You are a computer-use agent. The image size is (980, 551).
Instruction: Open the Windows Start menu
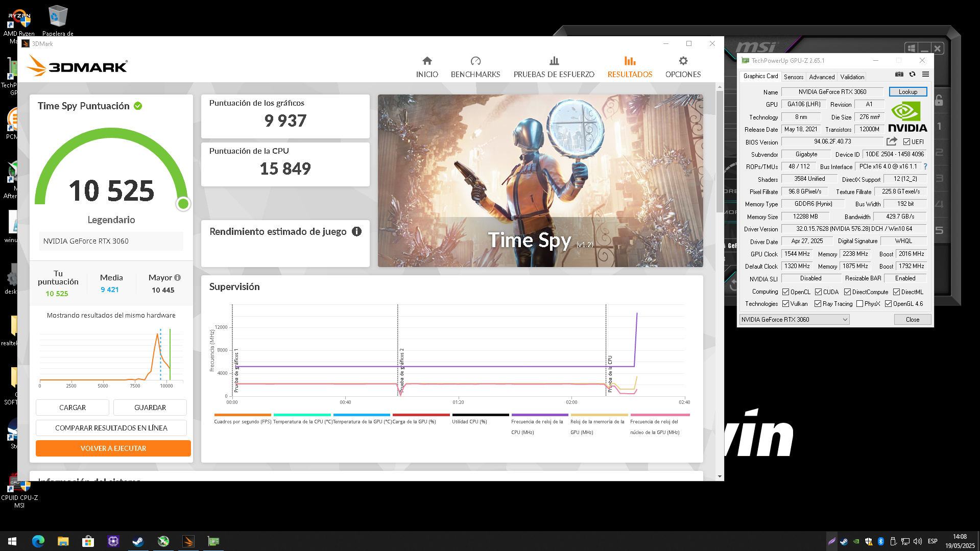click(x=12, y=541)
